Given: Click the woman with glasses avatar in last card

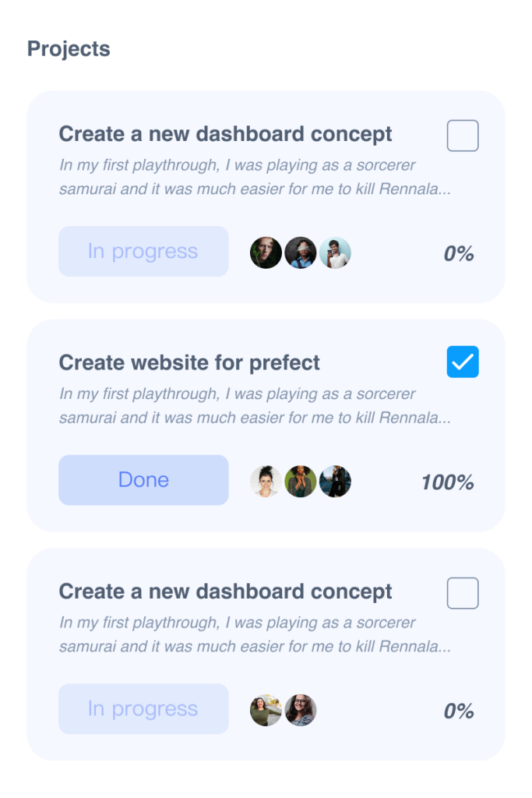Looking at the screenshot, I should tap(300, 710).
